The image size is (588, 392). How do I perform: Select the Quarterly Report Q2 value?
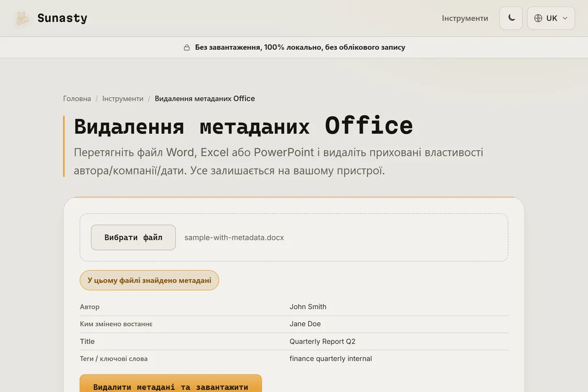click(x=322, y=341)
